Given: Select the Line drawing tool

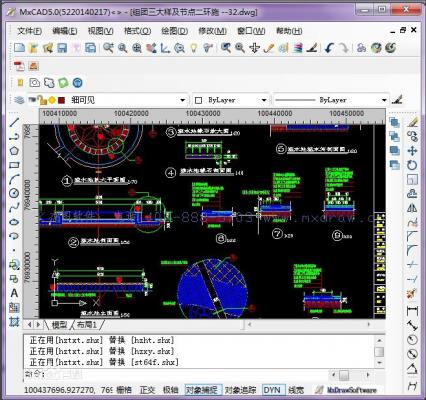Looking at the screenshot, I should (14, 122).
